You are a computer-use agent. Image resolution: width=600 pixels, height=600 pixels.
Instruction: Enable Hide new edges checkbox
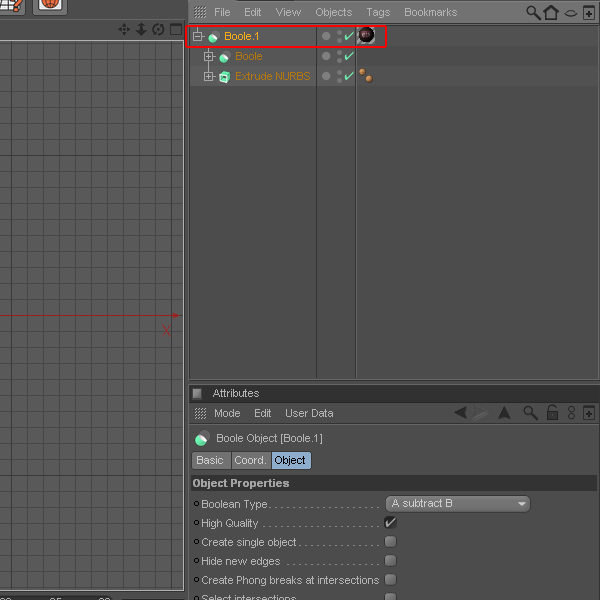390,561
